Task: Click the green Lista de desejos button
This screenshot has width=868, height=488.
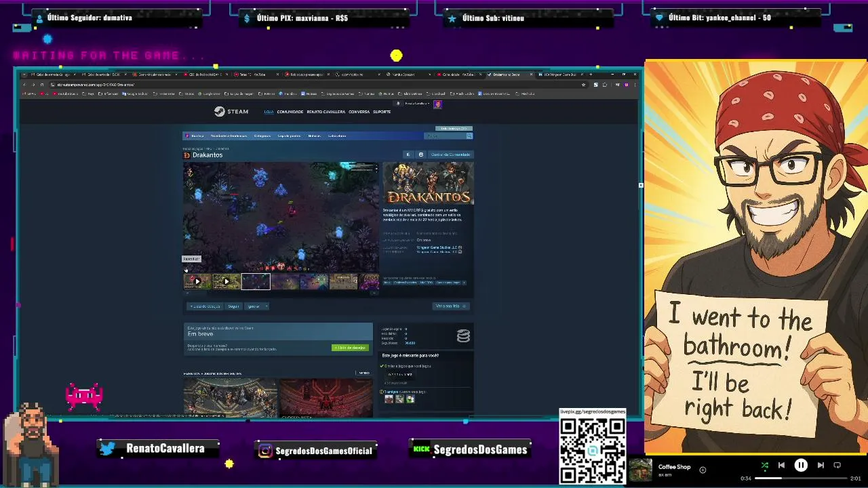Action: [x=350, y=348]
